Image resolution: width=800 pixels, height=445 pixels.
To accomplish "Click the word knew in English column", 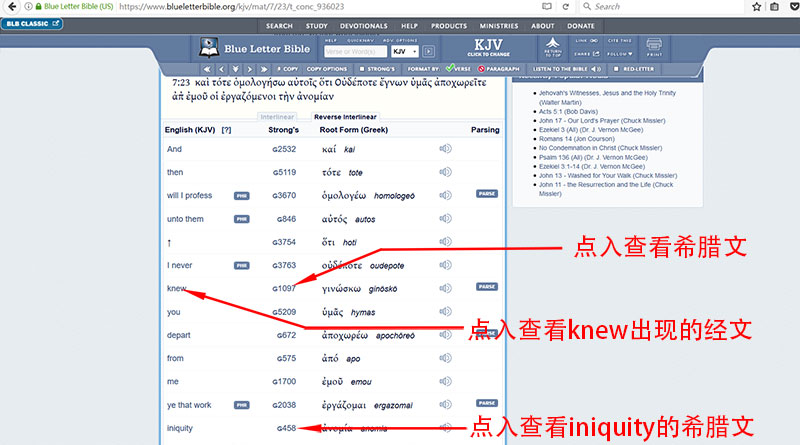I will [177, 288].
